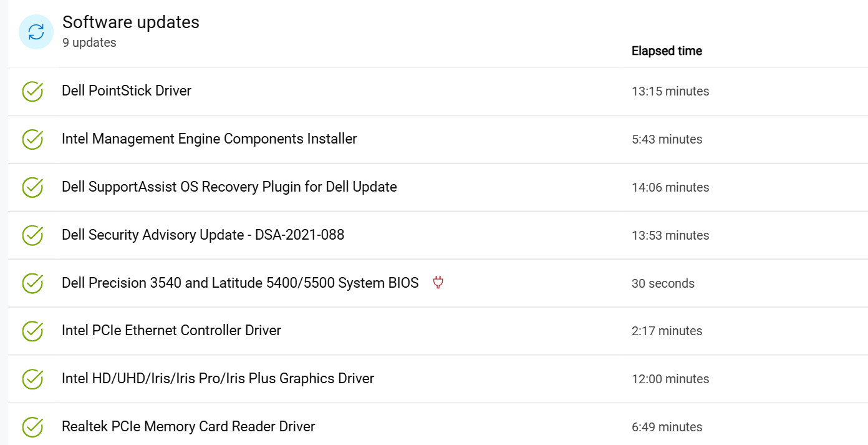The image size is (868, 445).
Task: Click the Software updates refresh icon
Action: coord(36,32)
